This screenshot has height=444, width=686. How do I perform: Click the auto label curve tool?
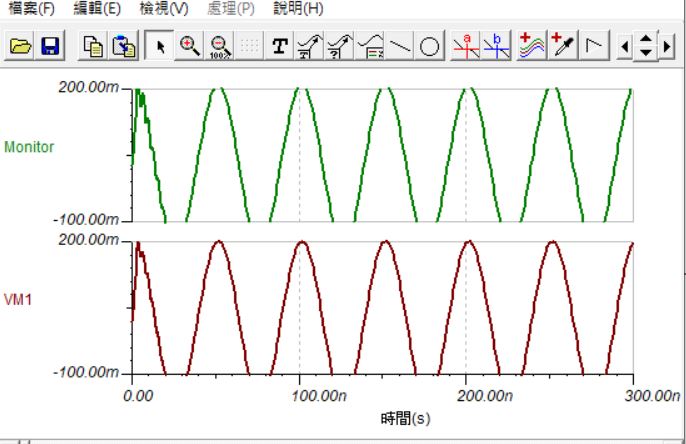click(310, 45)
